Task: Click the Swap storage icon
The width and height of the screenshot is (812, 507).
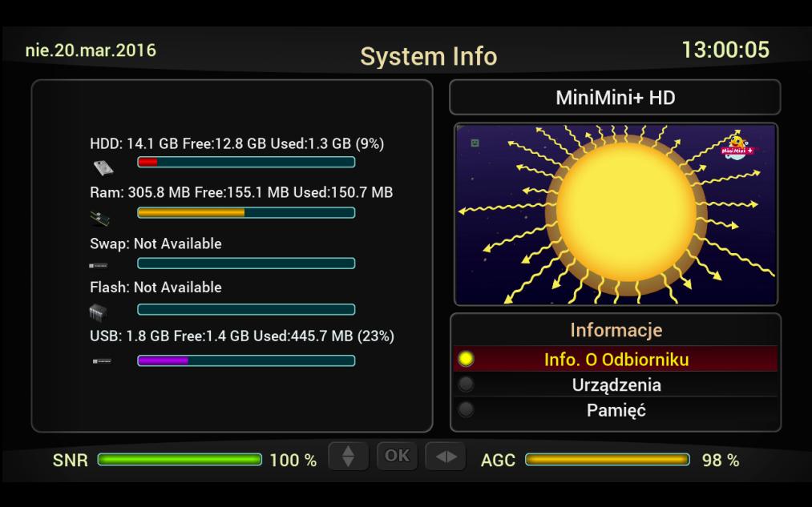Action: coord(100,264)
